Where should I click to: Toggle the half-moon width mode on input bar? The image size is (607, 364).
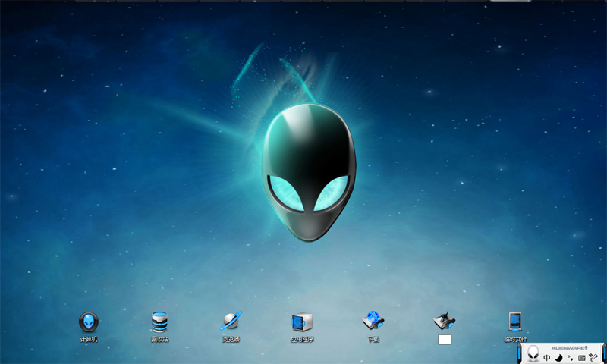558,358
